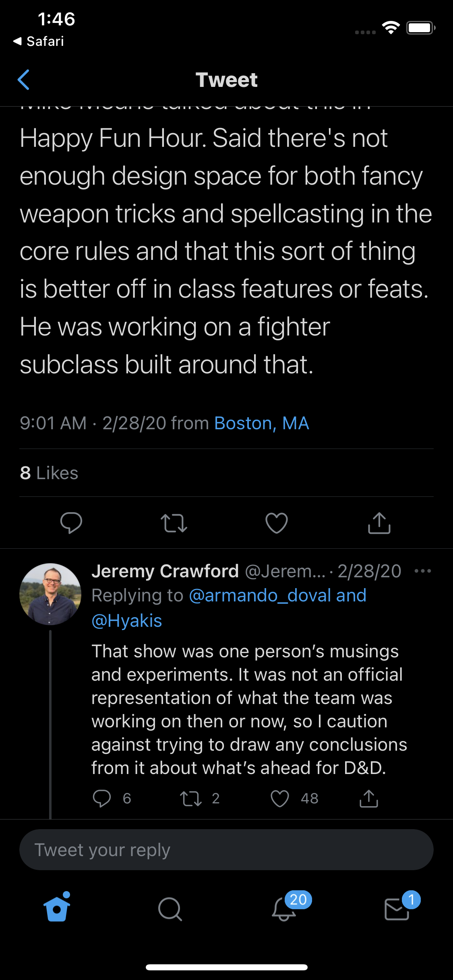Screen dimensions: 453x980
Task: Tap the Tweet your reply field
Action: pos(226,850)
